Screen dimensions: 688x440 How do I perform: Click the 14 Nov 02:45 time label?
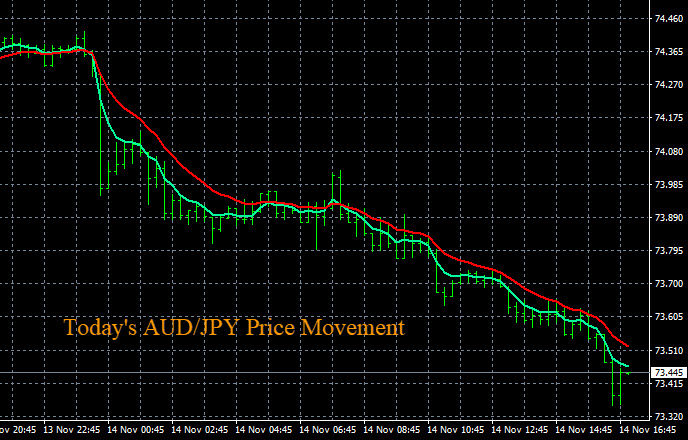202,430
